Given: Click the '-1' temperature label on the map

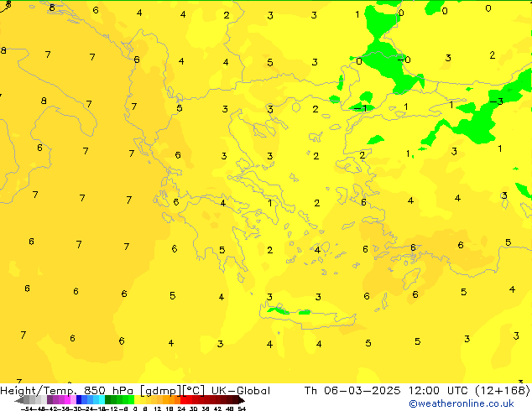Looking at the screenshot, I should [360, 108].
